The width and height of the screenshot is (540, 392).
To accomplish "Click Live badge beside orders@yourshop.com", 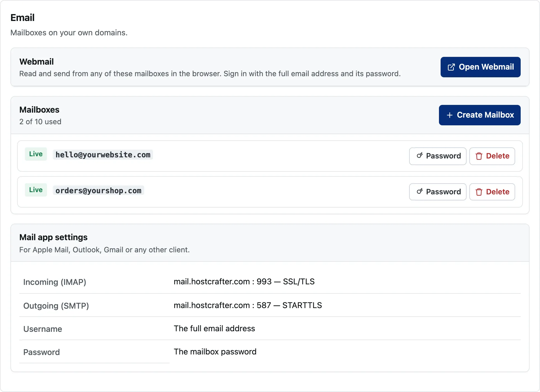I will point(36,190).
